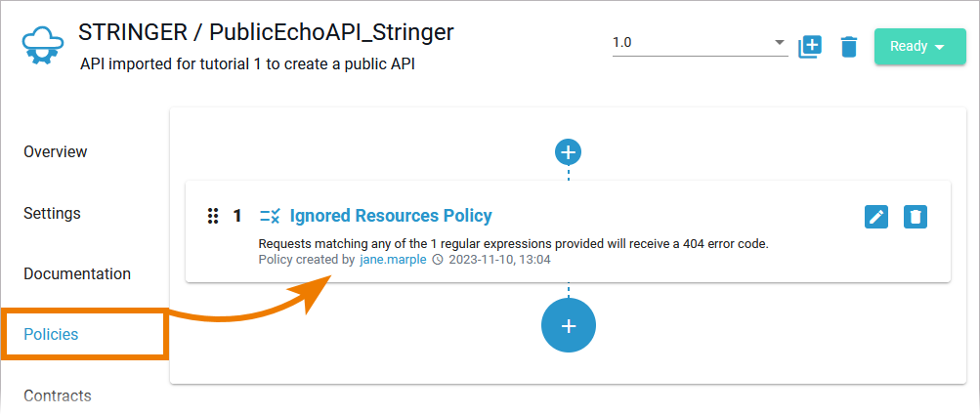Click the STRINGER / PublicEchoAPI_Stringer title
Screen dimensions: 980x415
(x=266, y=31)
